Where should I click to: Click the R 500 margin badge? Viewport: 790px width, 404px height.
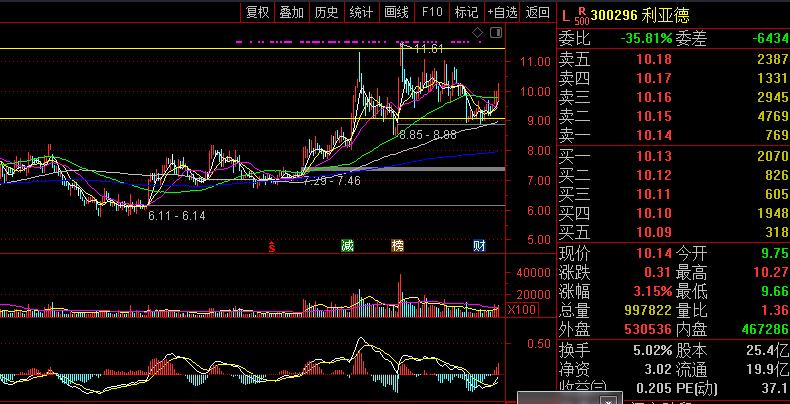point(582,16)
